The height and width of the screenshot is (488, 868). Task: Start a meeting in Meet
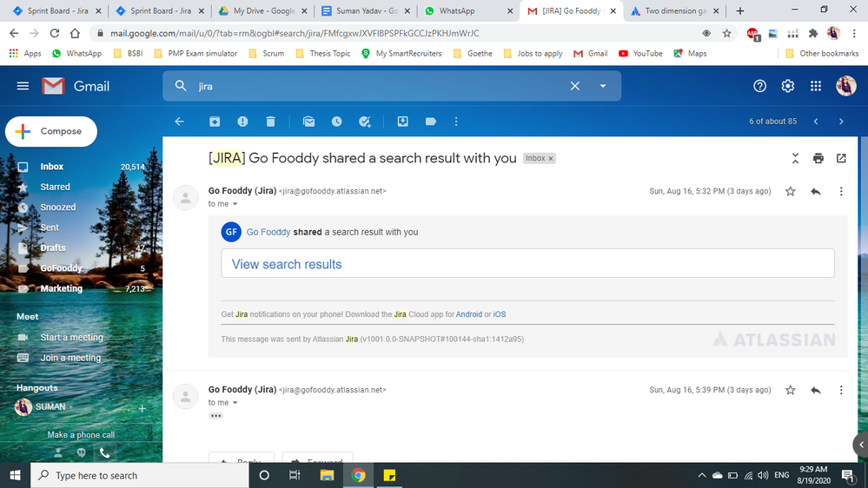71,338
